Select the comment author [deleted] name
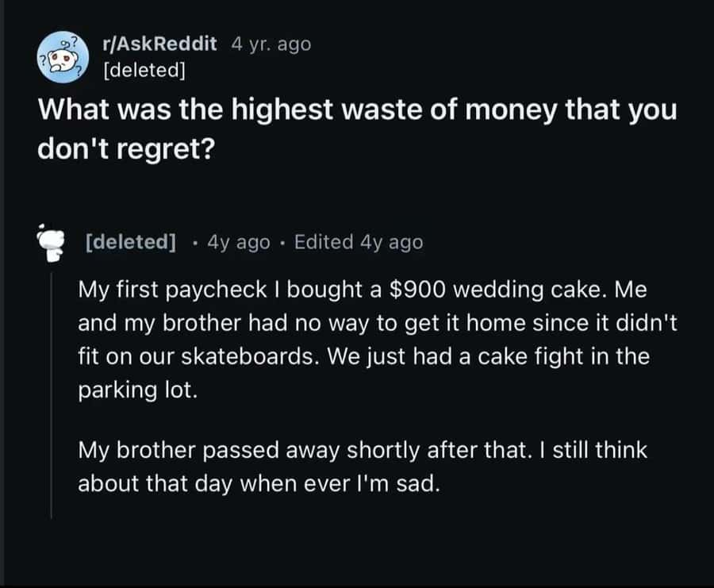The width and height of the screenshot is (714, 588). pos(130,242)
